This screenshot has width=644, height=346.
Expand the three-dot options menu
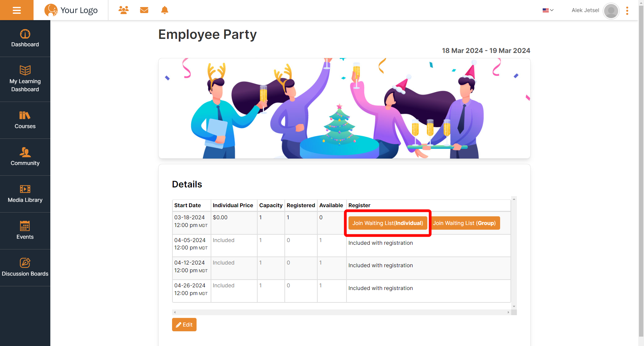tap(627, 10)
